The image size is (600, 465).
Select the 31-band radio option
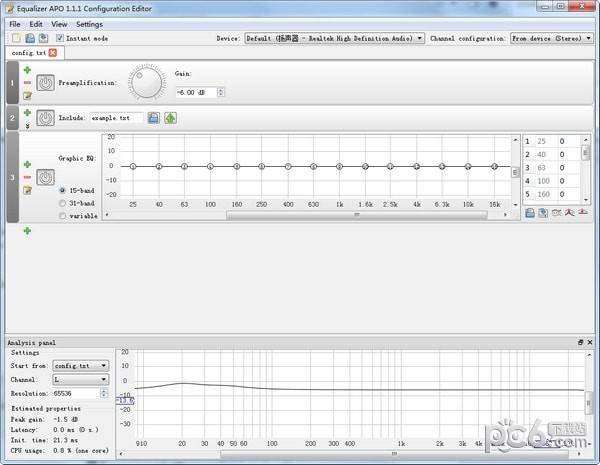pos(63,202)
